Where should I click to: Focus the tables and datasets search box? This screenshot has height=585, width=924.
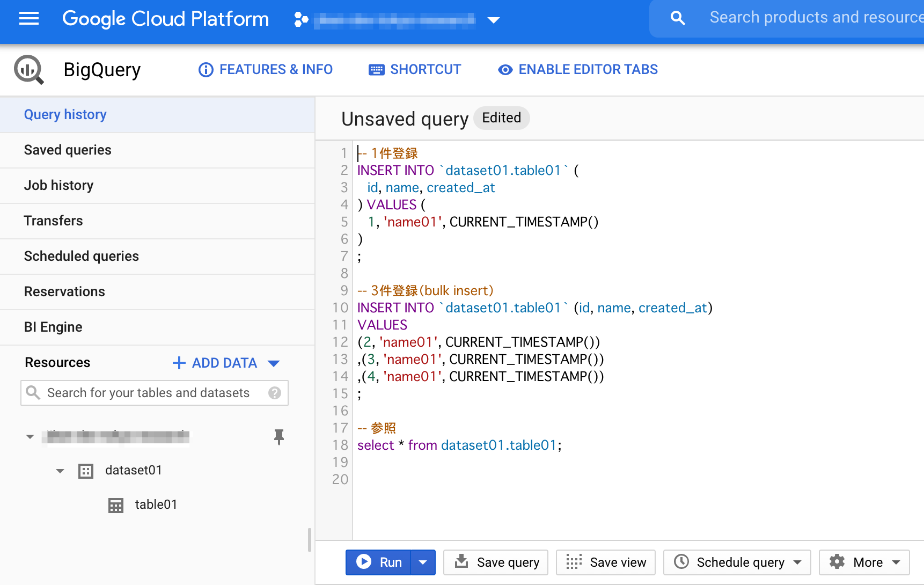[x=155, y=393]
